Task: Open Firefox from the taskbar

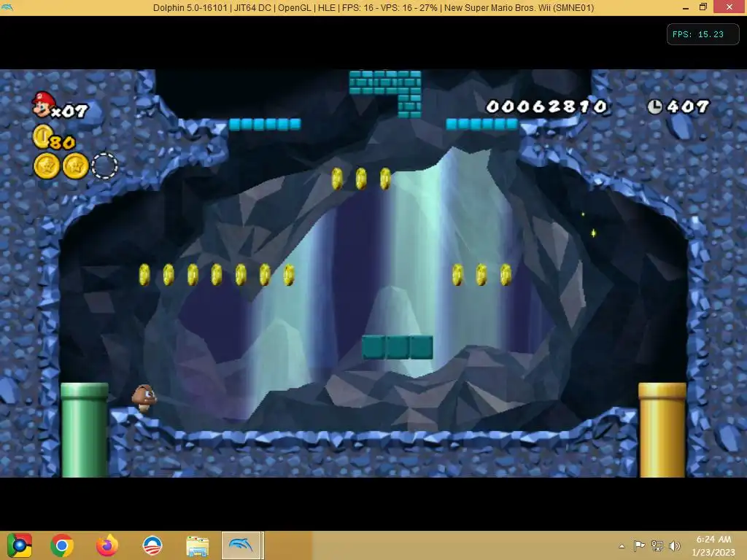Action: tap(107, 545)
